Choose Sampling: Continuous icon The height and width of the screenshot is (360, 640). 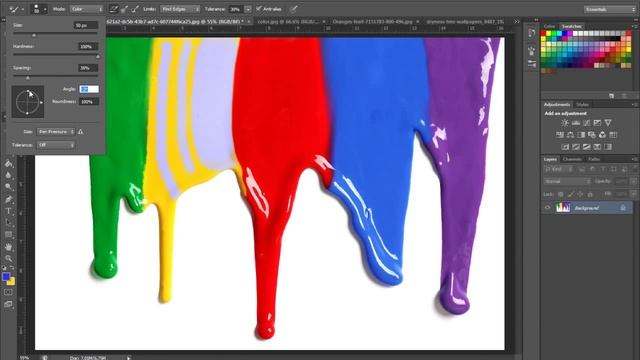click(x=114, y=9)
